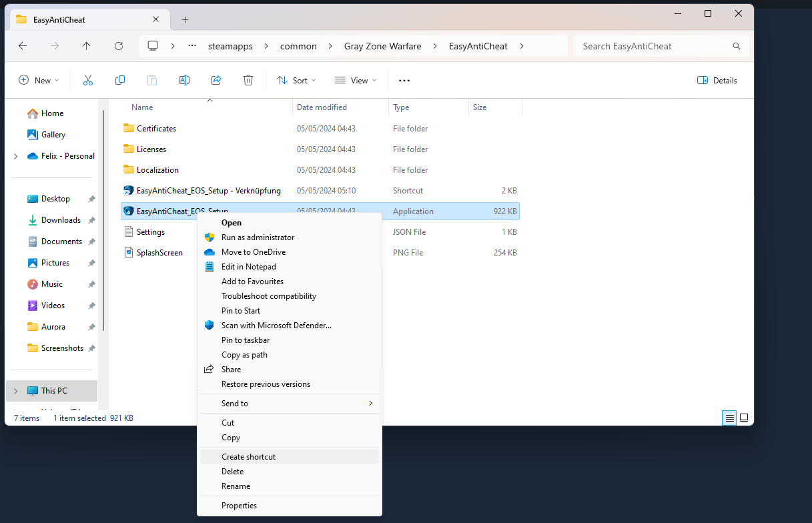Switch to details list view icon in status bar
The width and height of the screenshot is (812, 523).
pyautogui.click(x=730, y=418)
